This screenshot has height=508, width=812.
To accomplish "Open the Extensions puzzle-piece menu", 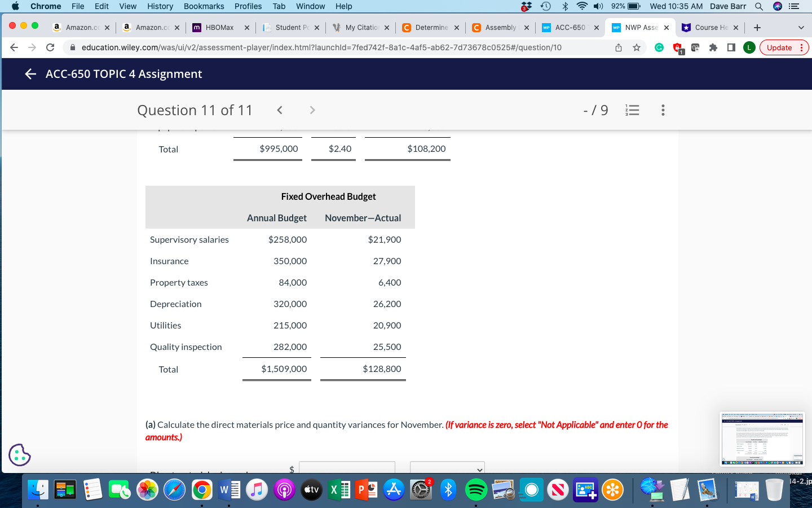I will click(713, 47).
